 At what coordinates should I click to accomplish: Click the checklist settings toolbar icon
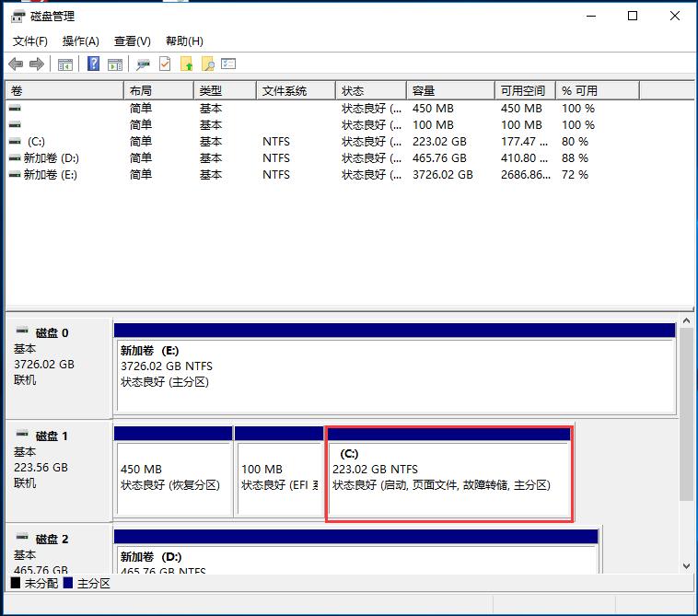click(x=228, y=64)
